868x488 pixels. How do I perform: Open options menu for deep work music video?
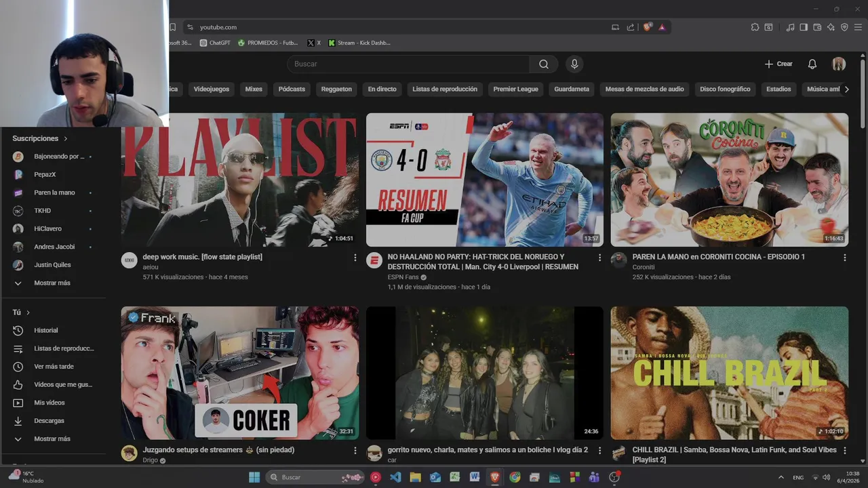point(355,258)
